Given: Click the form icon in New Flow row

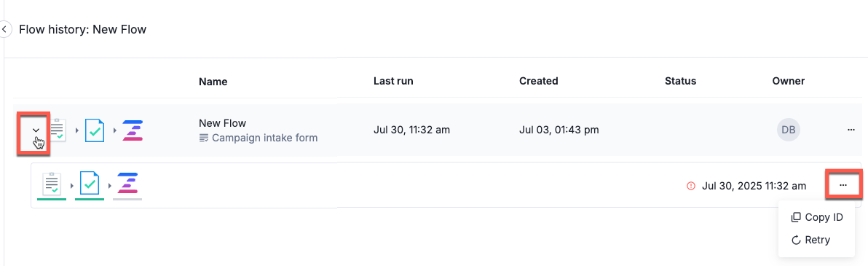Looking at the screenshot, I should pos(58,130).
